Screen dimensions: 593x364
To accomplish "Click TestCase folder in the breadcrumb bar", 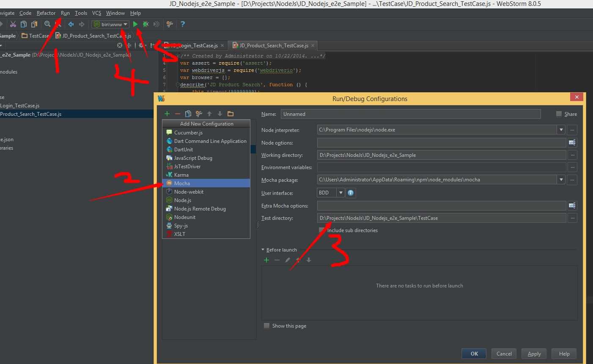I will tap(36, 36).
